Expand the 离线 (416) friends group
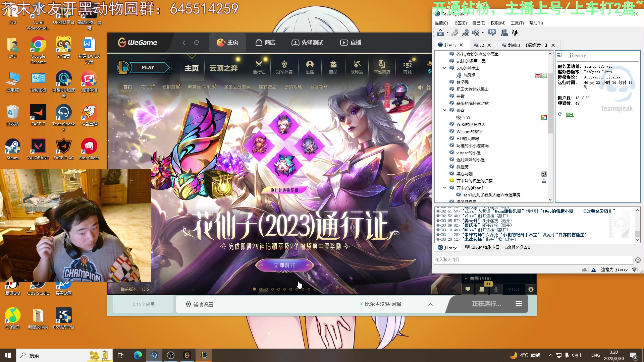This screenshot has width=644, height=362. click(477, 279)
